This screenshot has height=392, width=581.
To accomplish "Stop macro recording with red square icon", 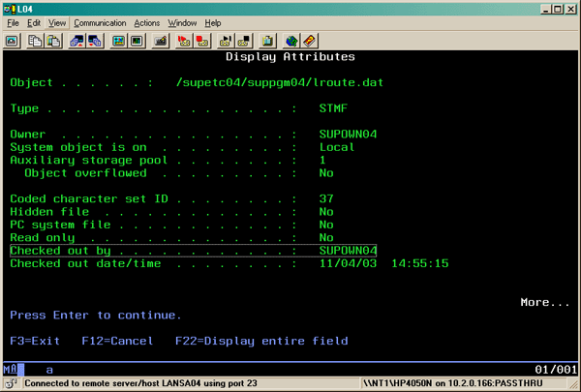I will 202,41.
